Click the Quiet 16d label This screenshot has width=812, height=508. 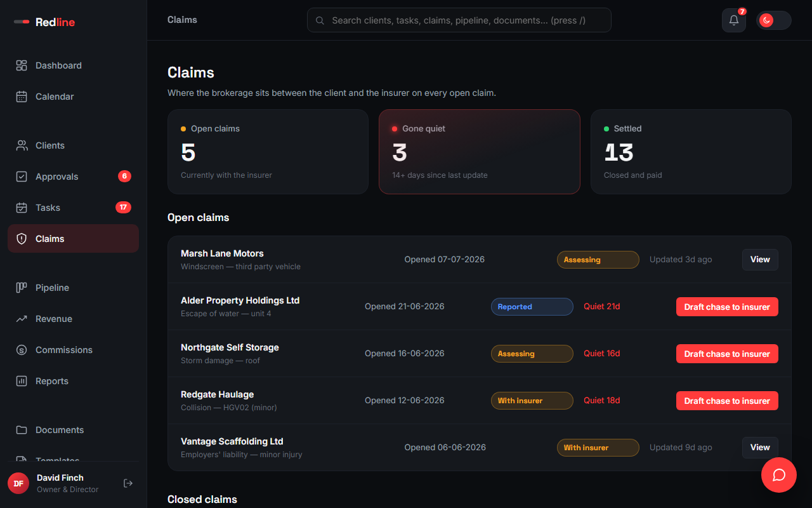[602, 354]
